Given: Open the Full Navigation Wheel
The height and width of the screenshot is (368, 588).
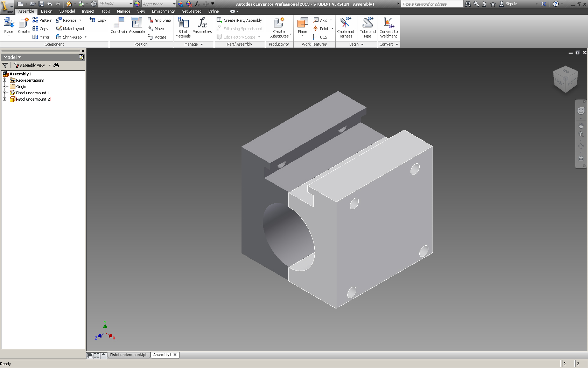Looking at the screenshot, I should tap(581, 111).
